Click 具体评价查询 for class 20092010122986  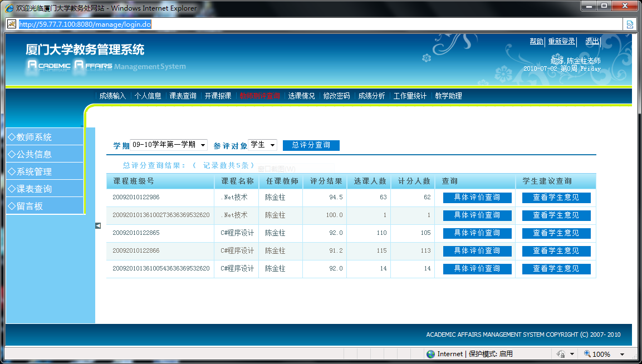[477, 198]
